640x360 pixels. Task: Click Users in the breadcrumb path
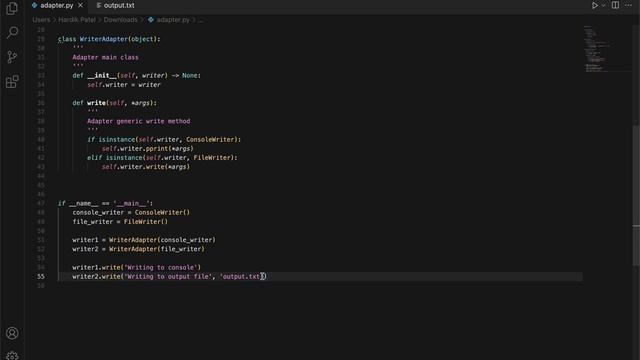(x=41, y=20)
